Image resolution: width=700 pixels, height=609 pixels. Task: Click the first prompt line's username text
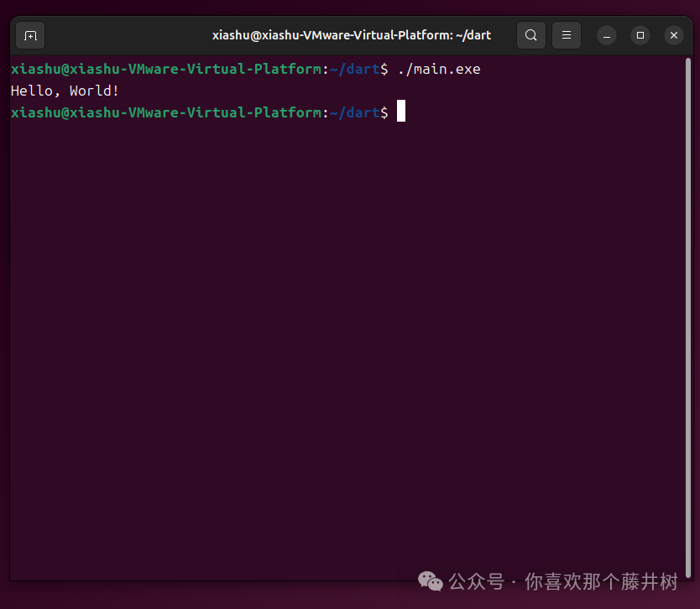tap(35, 69)
